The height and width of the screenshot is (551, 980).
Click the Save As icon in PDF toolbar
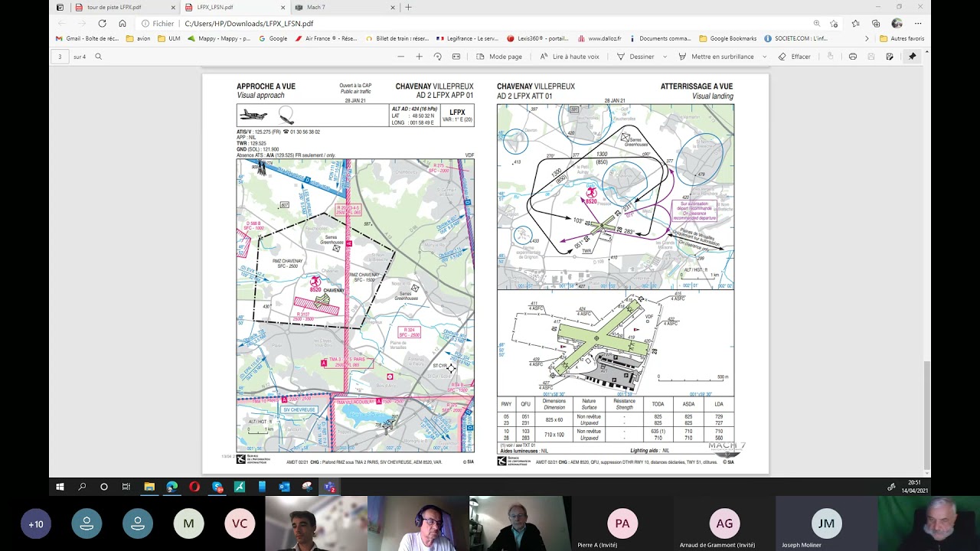(890, 57)
